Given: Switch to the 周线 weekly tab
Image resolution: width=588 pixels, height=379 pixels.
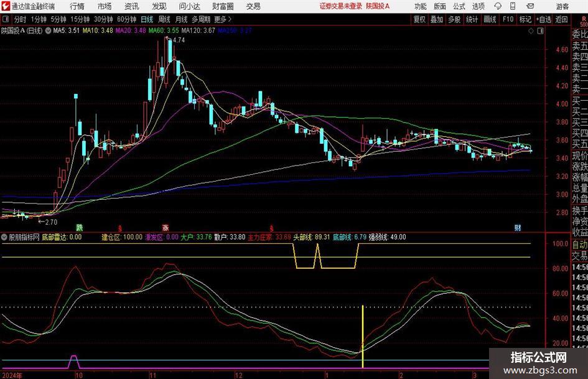Looking at the screenshot, I should 164,19.
